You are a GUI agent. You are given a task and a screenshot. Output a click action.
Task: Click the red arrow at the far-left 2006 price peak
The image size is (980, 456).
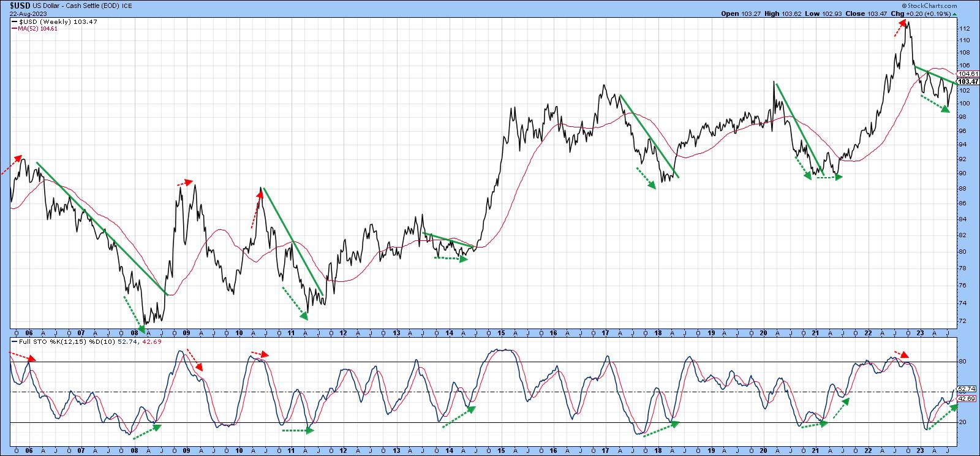coord(12,165)
